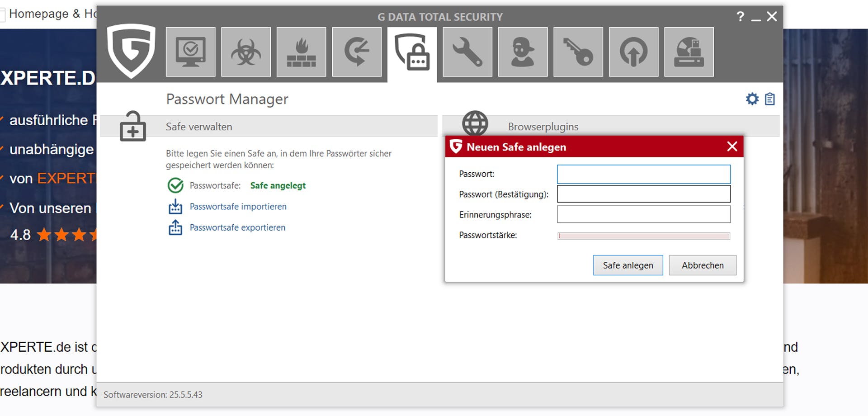Viewport: 868px width, 416px height.
Task: Select the Virus protection module
Action: 246,52
